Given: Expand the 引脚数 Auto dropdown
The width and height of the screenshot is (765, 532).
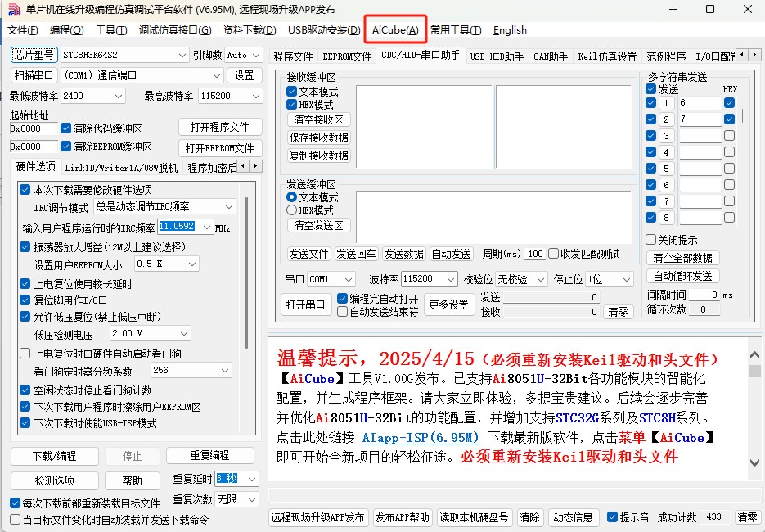Looking at the screenshot, I should tap(257, 55).
